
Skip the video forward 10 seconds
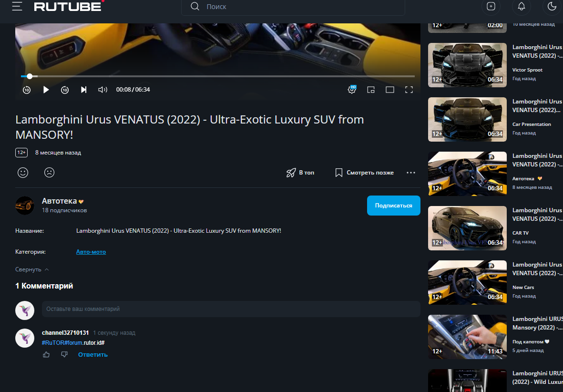[65, 90]
